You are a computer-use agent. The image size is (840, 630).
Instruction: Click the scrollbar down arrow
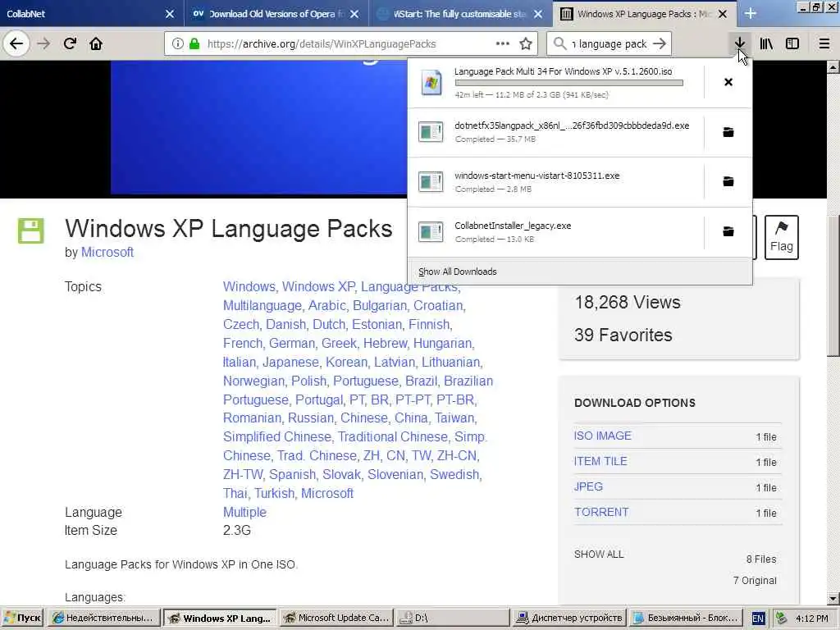(833, 598)
